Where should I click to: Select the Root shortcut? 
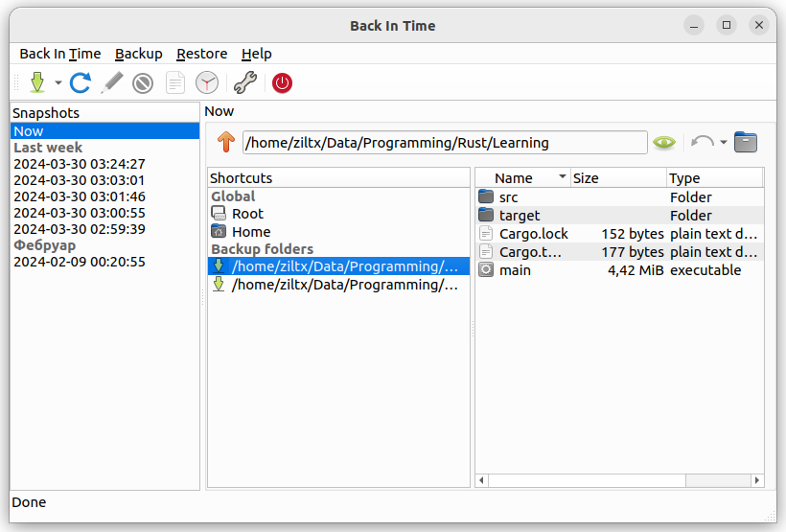point(339,214)
